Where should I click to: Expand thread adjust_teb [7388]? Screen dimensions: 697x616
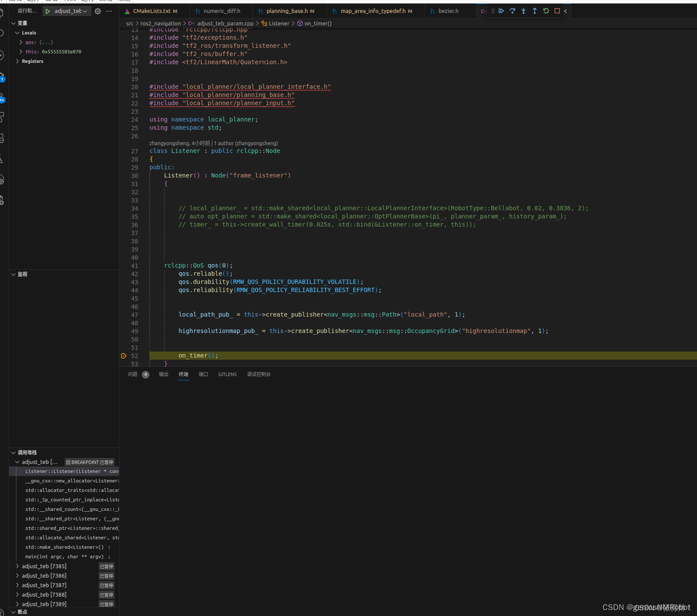tap(17, 595)
